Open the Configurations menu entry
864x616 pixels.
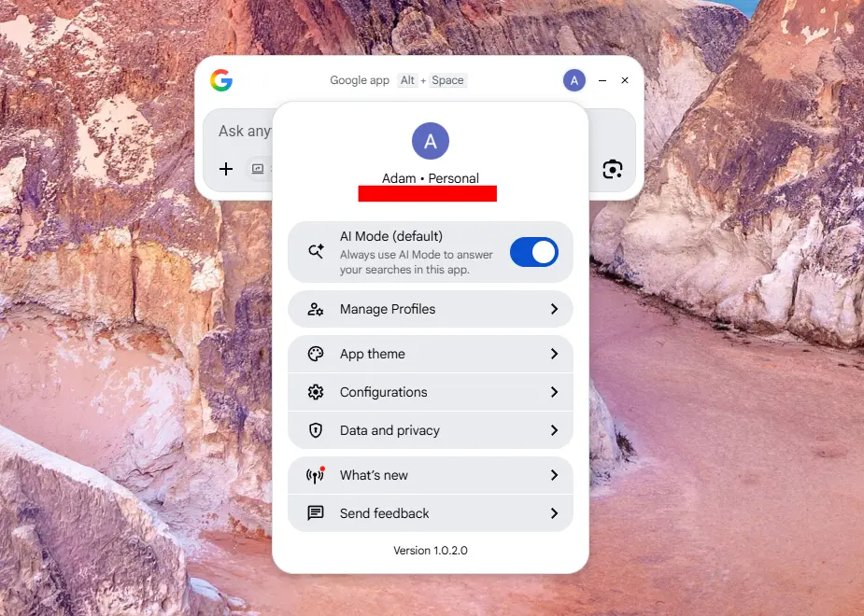pyautogui.click(x=383, y=392)
